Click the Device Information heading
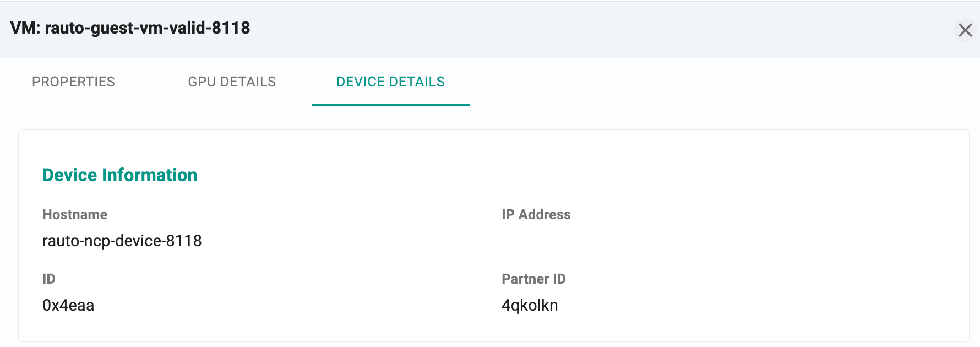This screenshot has height=347, width=980. [x=119, y=175]
